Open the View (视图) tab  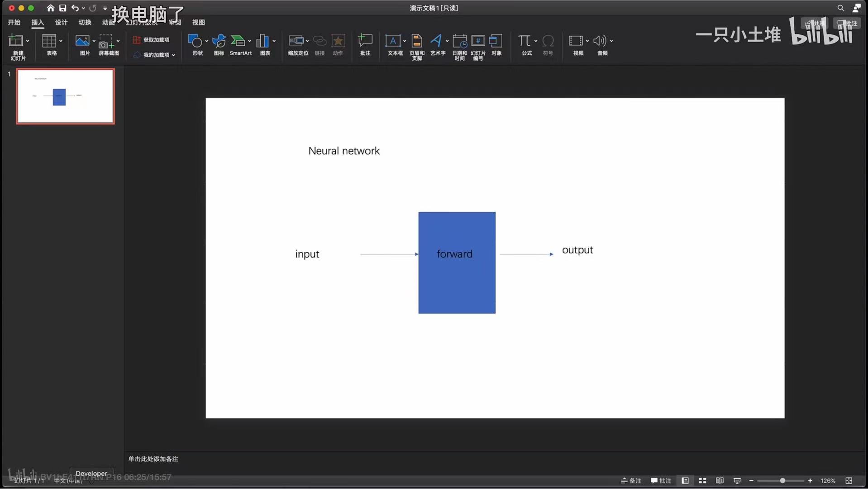[x=198, y=22]
